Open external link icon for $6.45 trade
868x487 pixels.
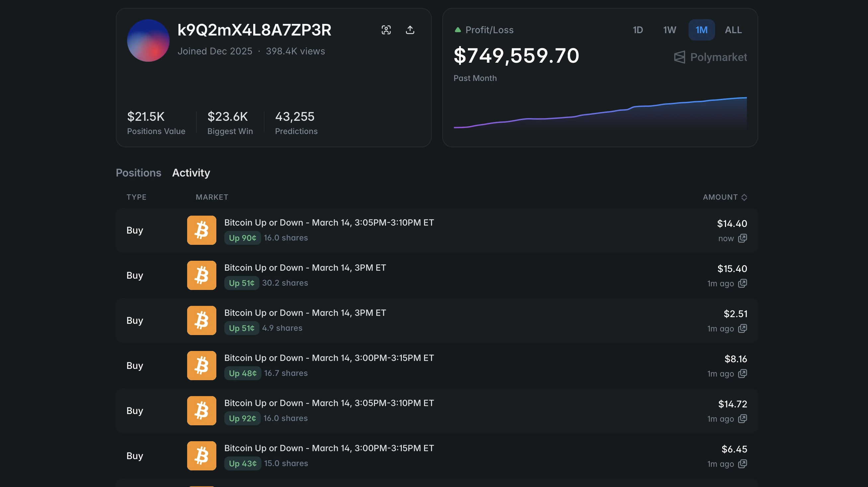coord(742,464)
